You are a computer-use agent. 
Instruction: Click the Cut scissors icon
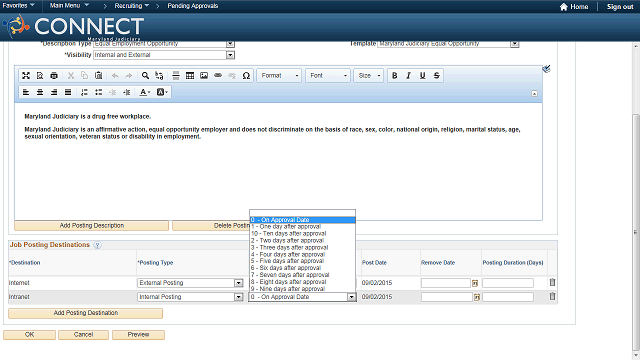71,76
